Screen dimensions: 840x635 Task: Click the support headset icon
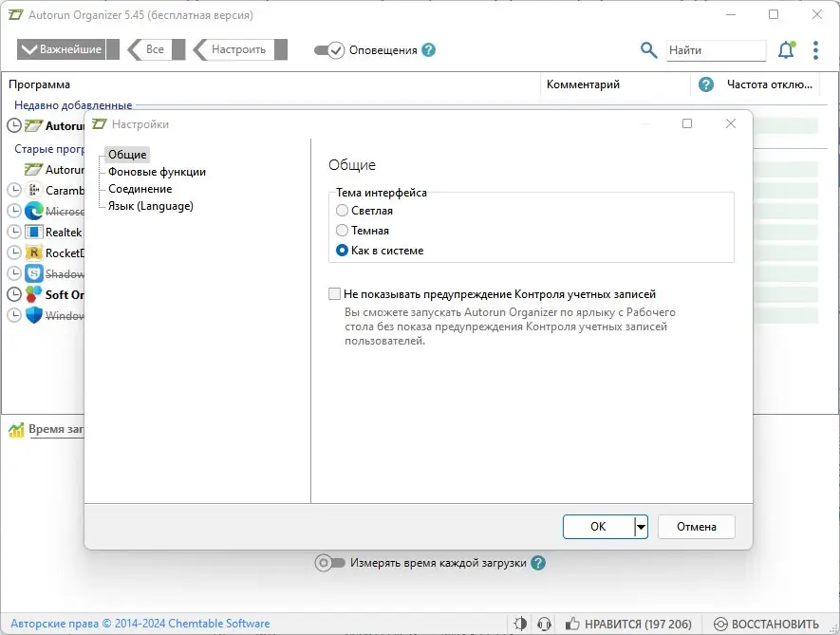pos(544,624)
